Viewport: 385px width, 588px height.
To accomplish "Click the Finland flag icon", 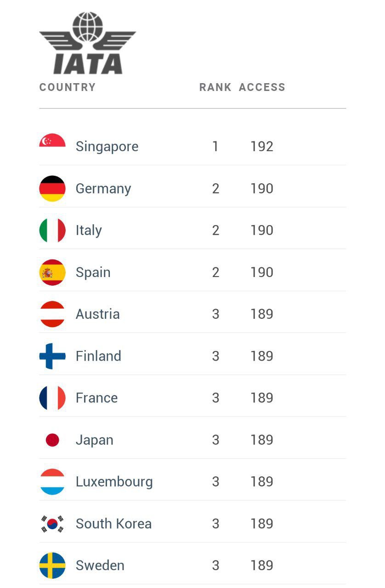I will pos(52,356).
